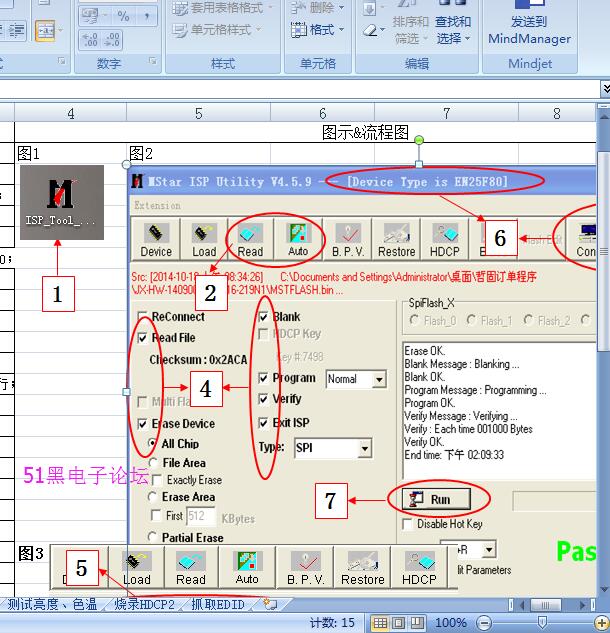Select column header 7
This screenshot has height=633, width=610.
point(446,113)
